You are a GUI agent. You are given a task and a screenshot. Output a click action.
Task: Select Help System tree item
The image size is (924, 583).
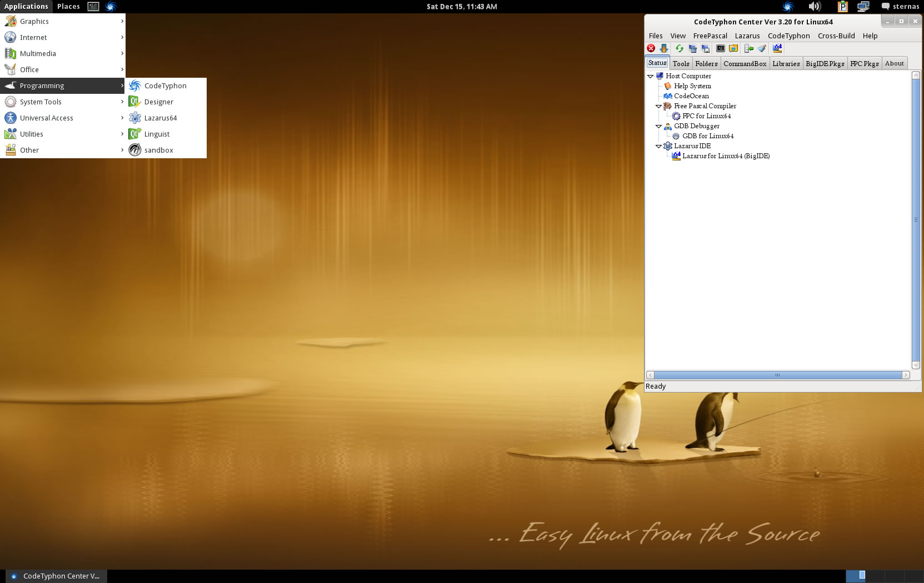click(x=692, y=86)
